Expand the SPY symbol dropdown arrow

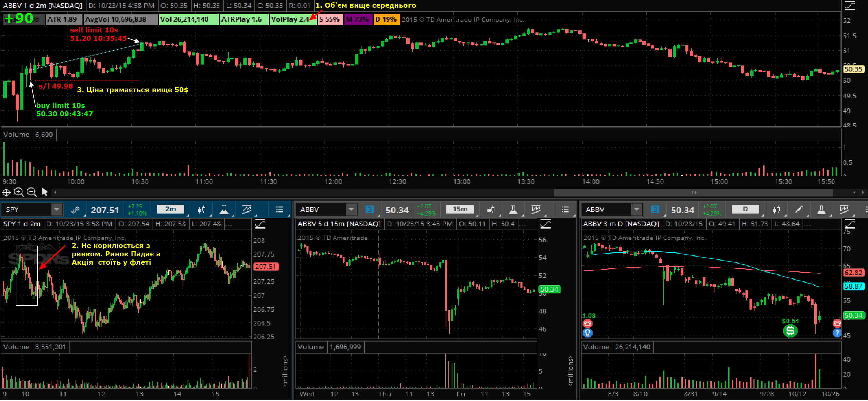coord(57,210)
